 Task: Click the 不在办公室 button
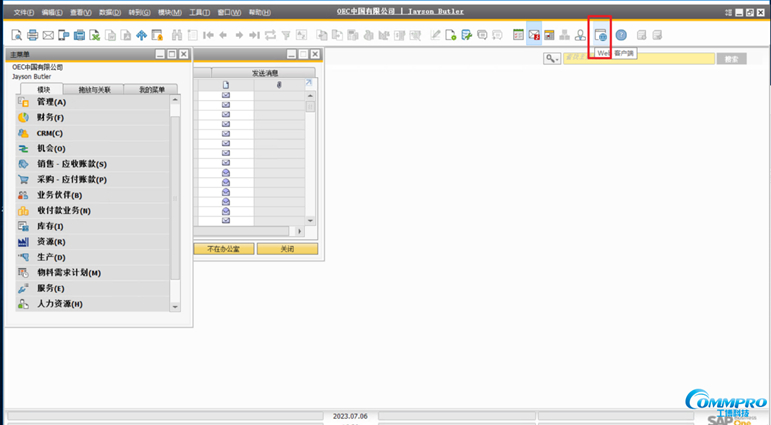coord(223,249)
